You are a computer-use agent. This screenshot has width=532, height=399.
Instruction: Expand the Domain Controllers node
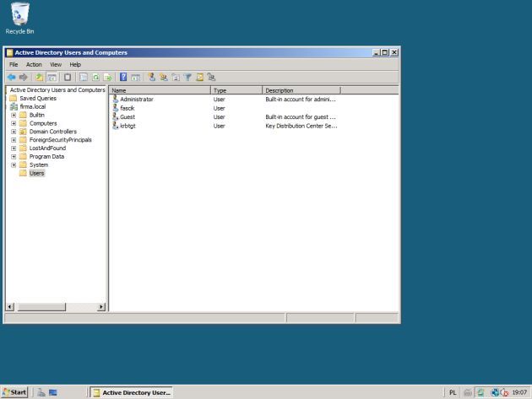14,132
